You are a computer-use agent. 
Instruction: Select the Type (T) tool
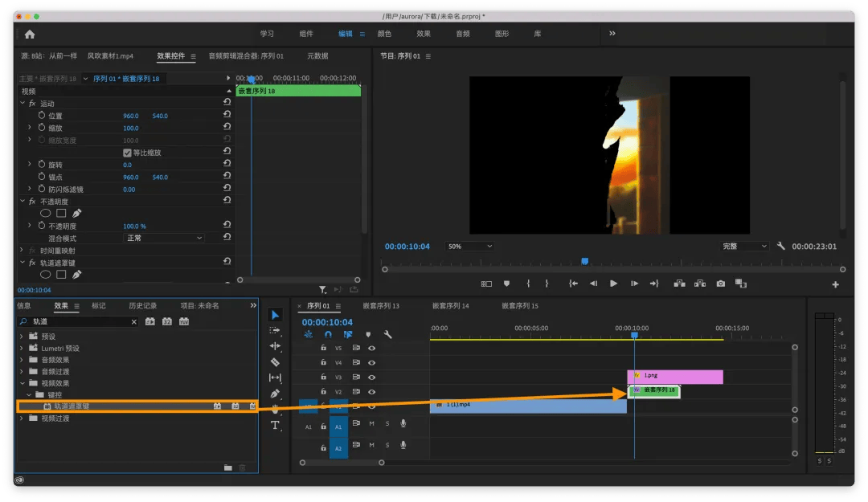coord(275,425)
